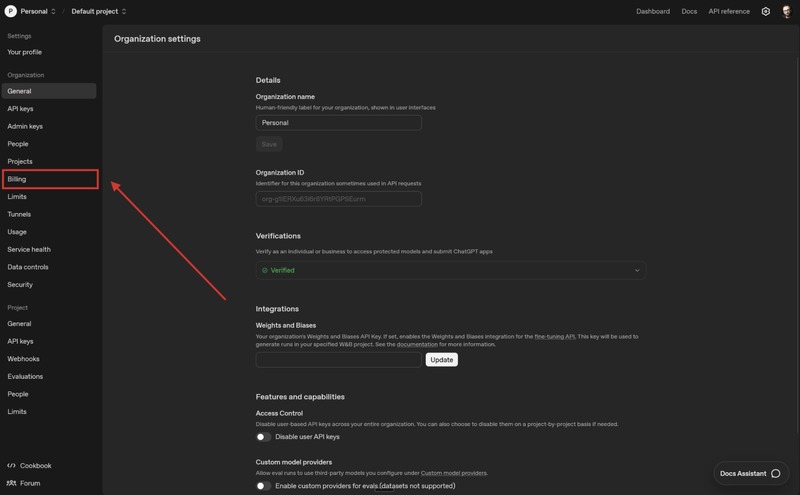
Task: Click the Update button for Weights and Biases
Action: point(441,360)
